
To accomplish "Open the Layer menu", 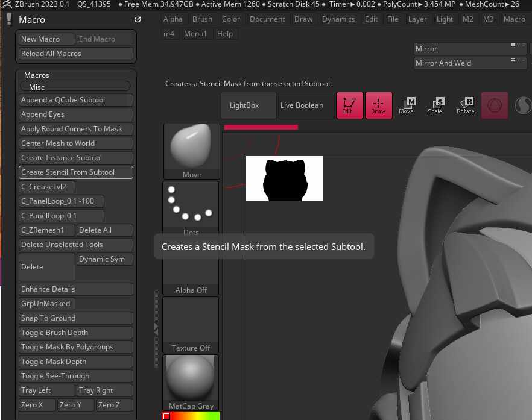I will 417,19.
